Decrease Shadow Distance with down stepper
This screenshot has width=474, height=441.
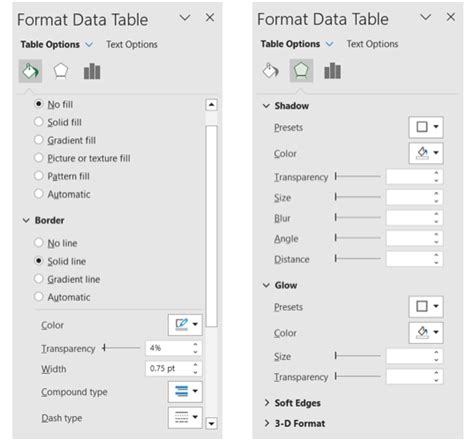click(x=436, y=262)
